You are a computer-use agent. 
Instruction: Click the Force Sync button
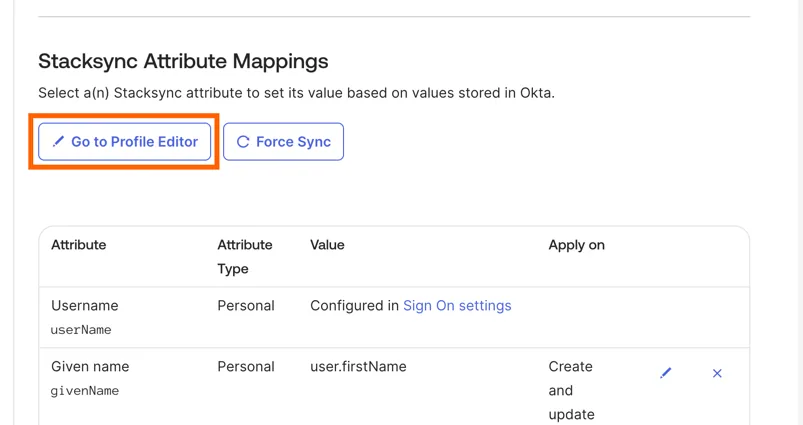[x=283, y=142]
